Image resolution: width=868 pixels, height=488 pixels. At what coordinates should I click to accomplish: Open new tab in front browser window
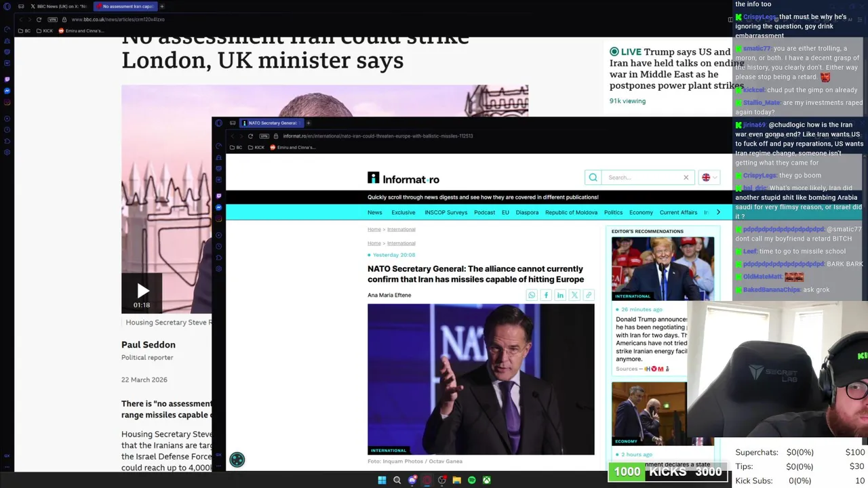click(309, 123)
